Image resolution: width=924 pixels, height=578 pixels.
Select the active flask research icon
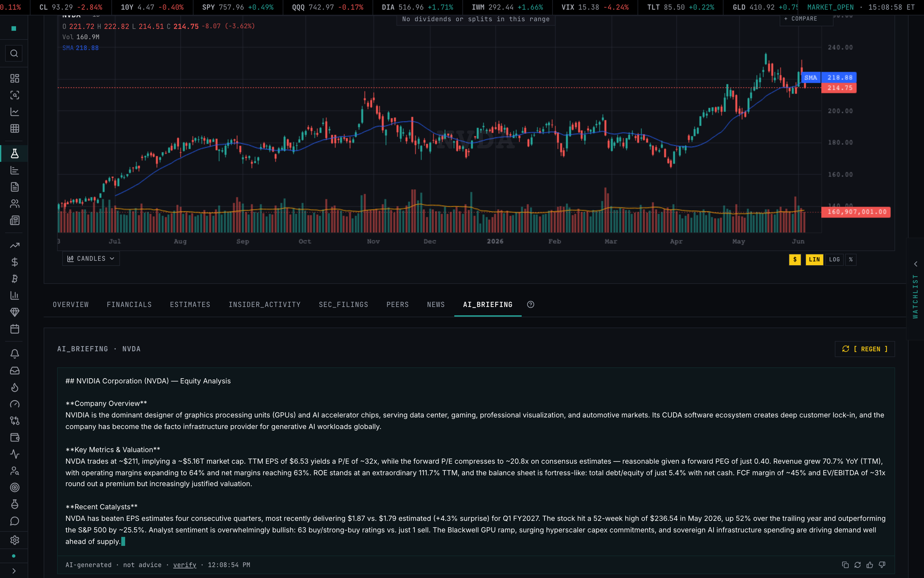coord(14,154)
